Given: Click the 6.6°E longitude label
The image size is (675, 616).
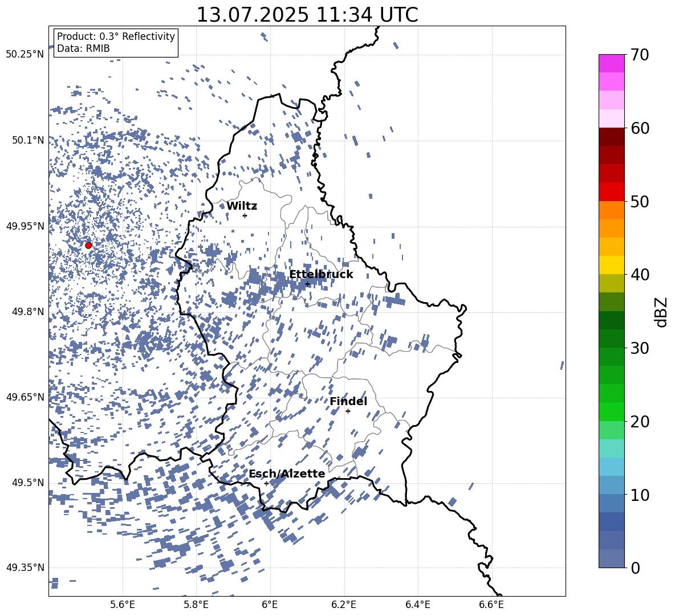Looking at the screenshot, I should [x=491, y=605].
